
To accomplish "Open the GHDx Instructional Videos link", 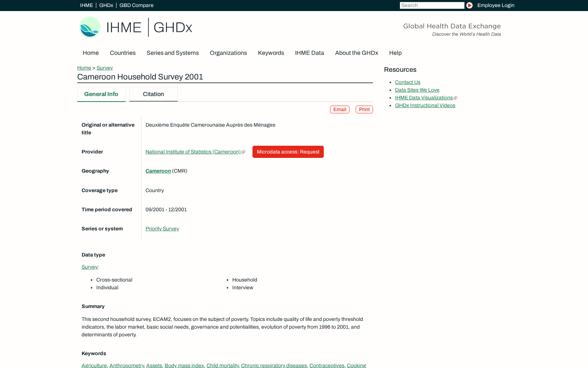I will (425, 105).
